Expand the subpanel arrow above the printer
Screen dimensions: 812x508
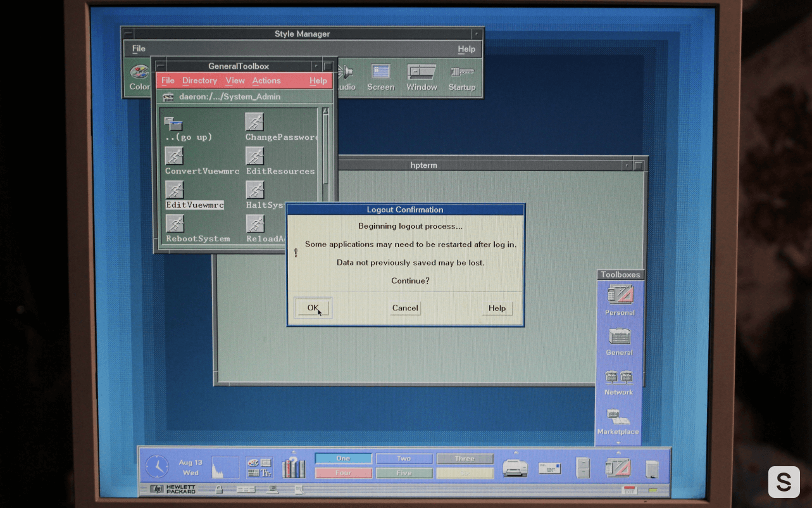click(516, 452)
